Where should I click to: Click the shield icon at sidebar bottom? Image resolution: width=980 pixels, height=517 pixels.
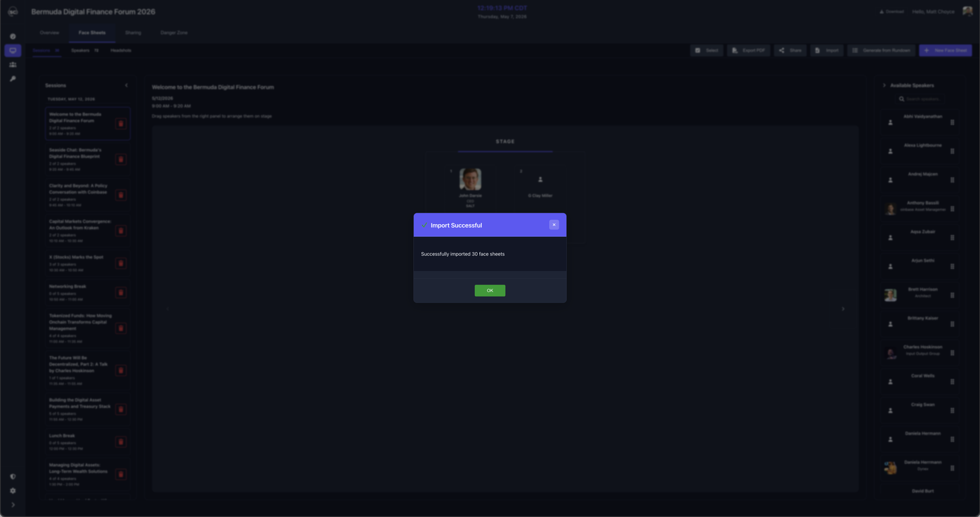[x=13, y=477]
